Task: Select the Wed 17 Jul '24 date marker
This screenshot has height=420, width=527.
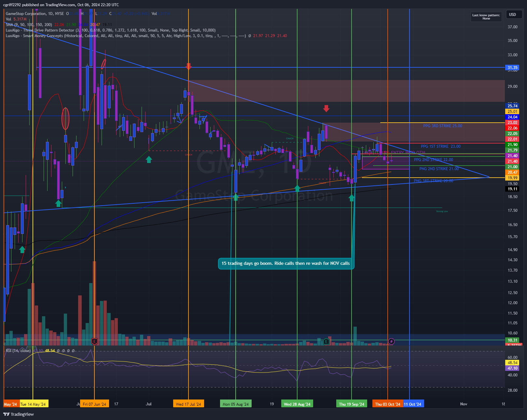Action: coord(188,404)
